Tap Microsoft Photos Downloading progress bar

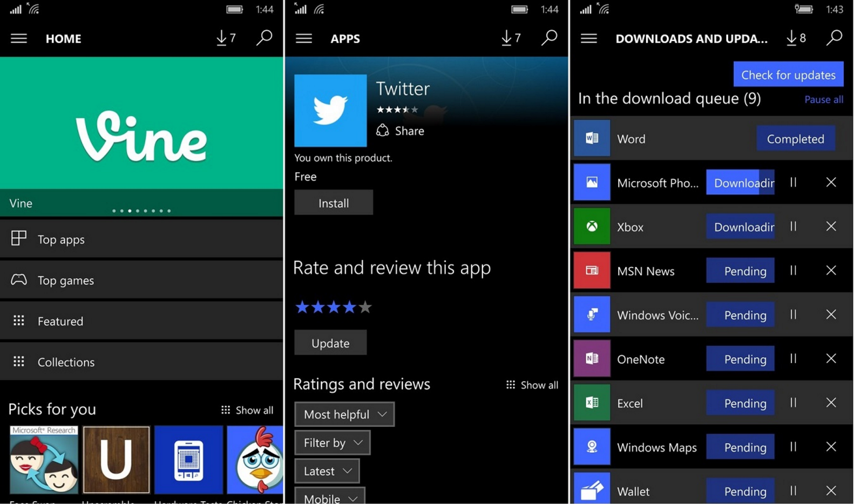[740, 183]
